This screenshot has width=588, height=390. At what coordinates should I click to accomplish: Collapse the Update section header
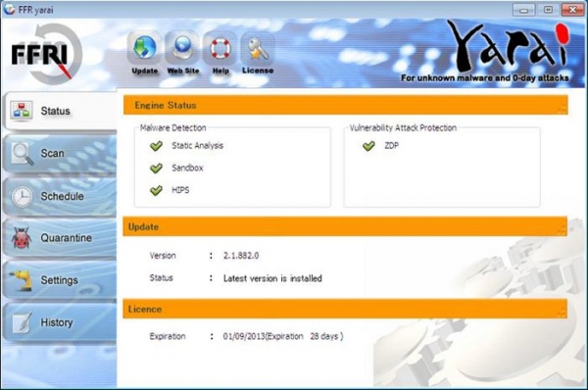click(345, 226)
